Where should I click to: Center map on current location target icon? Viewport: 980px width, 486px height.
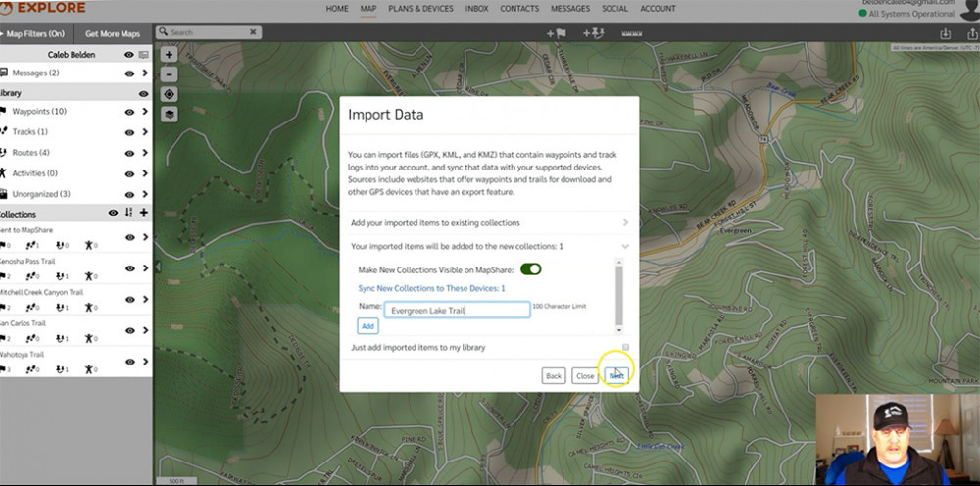170,94
